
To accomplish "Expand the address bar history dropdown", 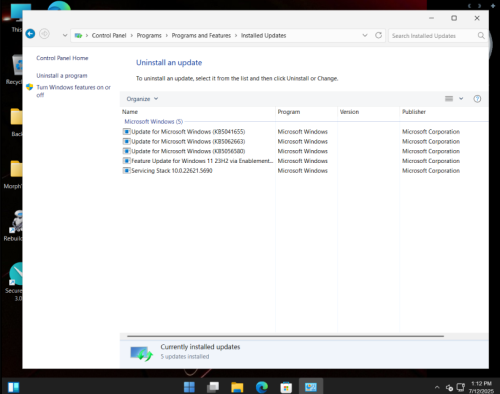I will [x=365, y=35].
